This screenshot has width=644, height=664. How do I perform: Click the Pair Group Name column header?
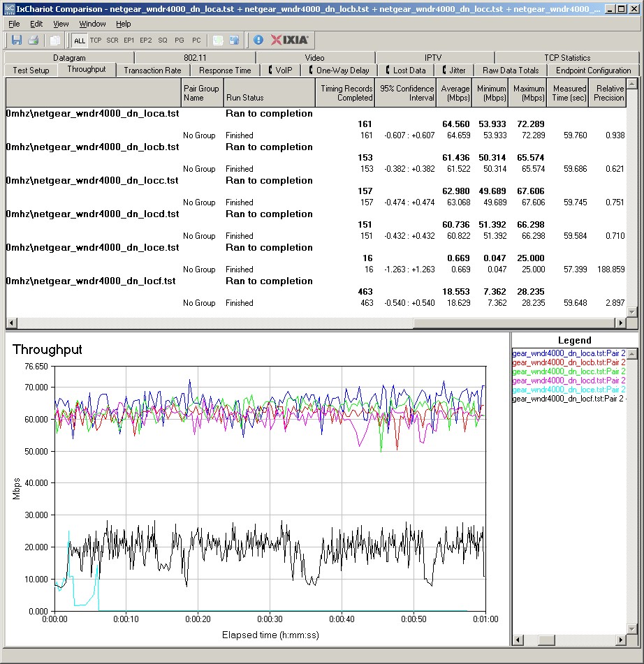point(202,93)
